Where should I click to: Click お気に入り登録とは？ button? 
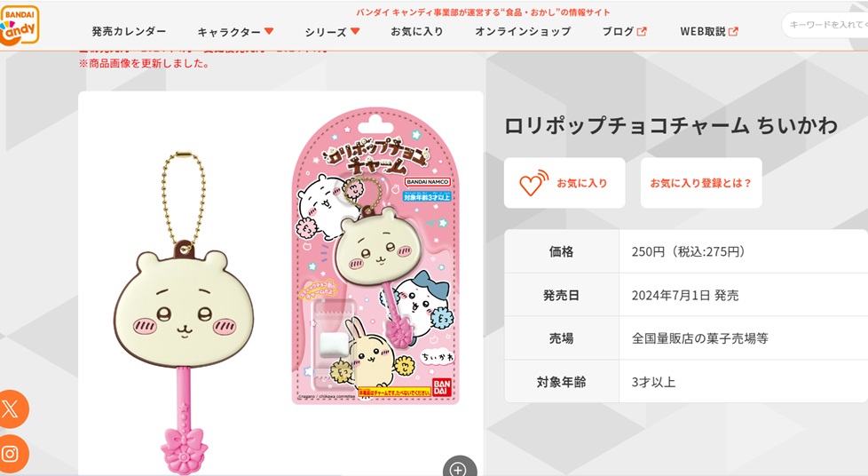pos(701,183)
